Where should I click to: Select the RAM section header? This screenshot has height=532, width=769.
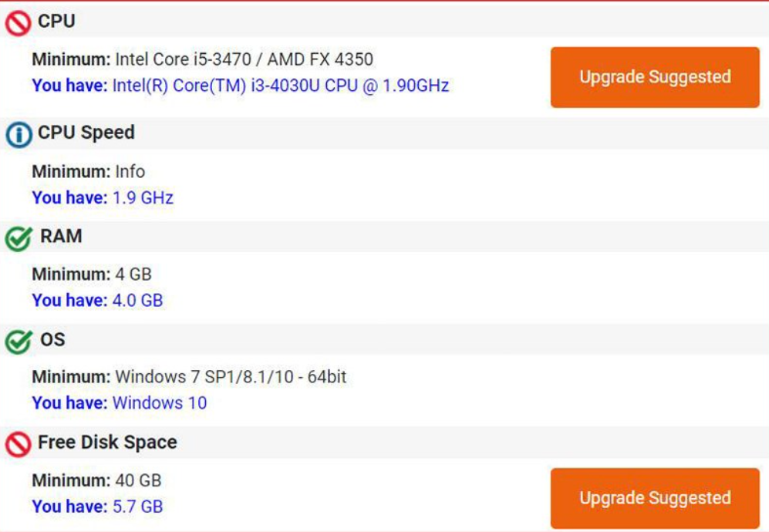pos(384,237)
